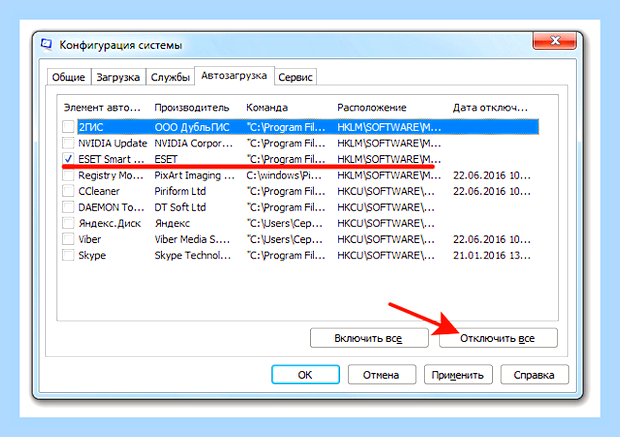The width and height of the screenshot is (620, 437).
Task: Click the Расположение column header
Action: click(x=372, y=108)
